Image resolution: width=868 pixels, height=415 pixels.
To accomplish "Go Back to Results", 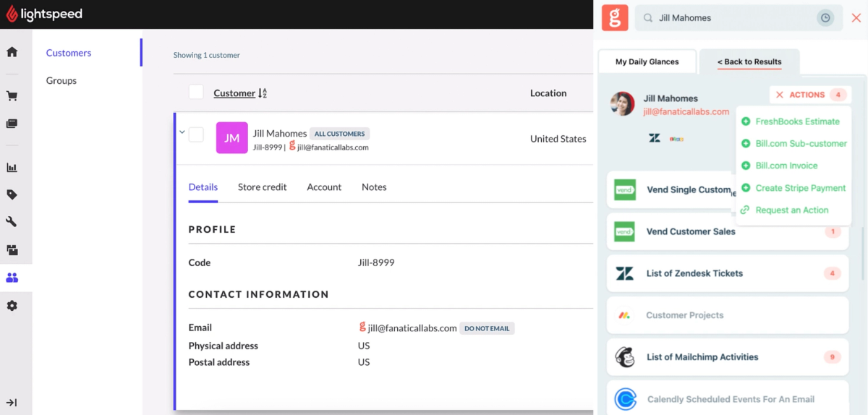I will pyautogui.click(x=749, y=62).
